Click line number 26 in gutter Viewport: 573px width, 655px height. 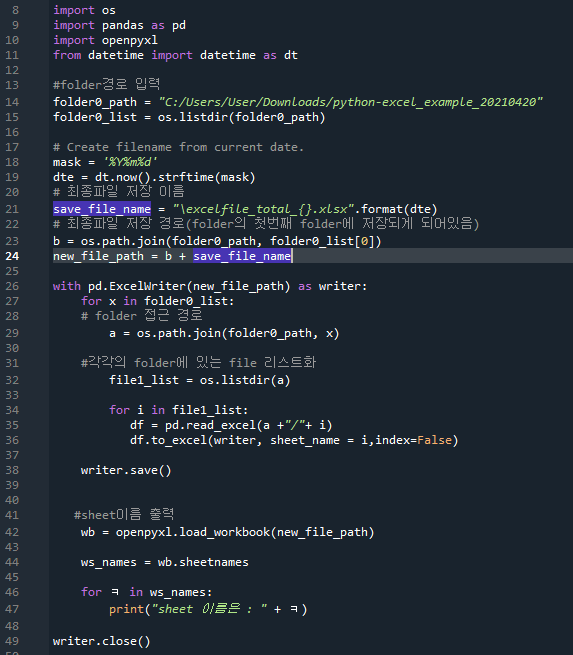[x=12, y=286]
